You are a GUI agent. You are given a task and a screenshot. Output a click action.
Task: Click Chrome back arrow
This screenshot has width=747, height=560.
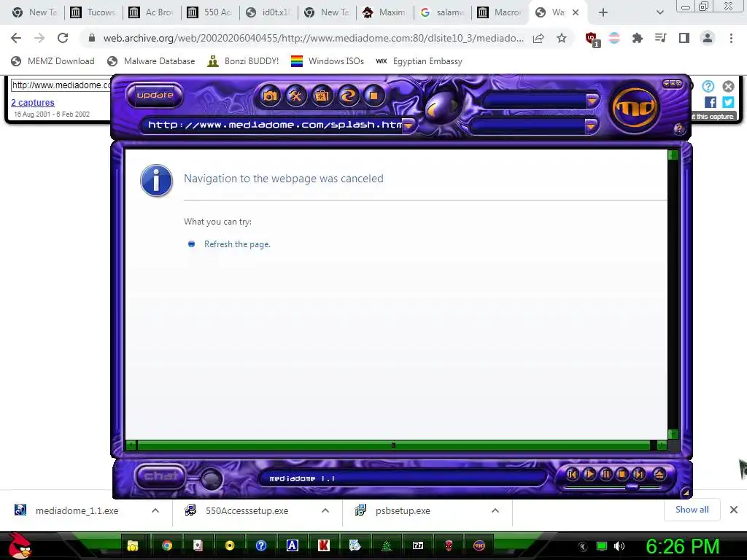(16, 38)
